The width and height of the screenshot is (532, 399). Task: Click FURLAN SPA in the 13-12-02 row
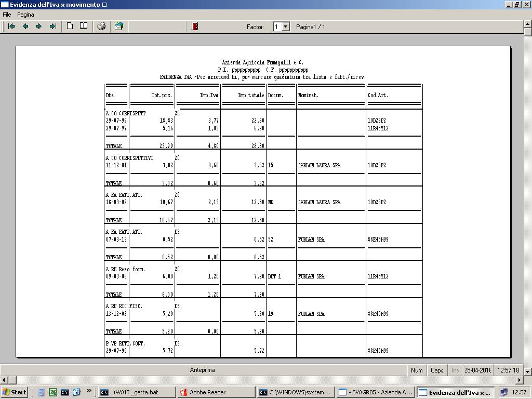click(311, 314)
